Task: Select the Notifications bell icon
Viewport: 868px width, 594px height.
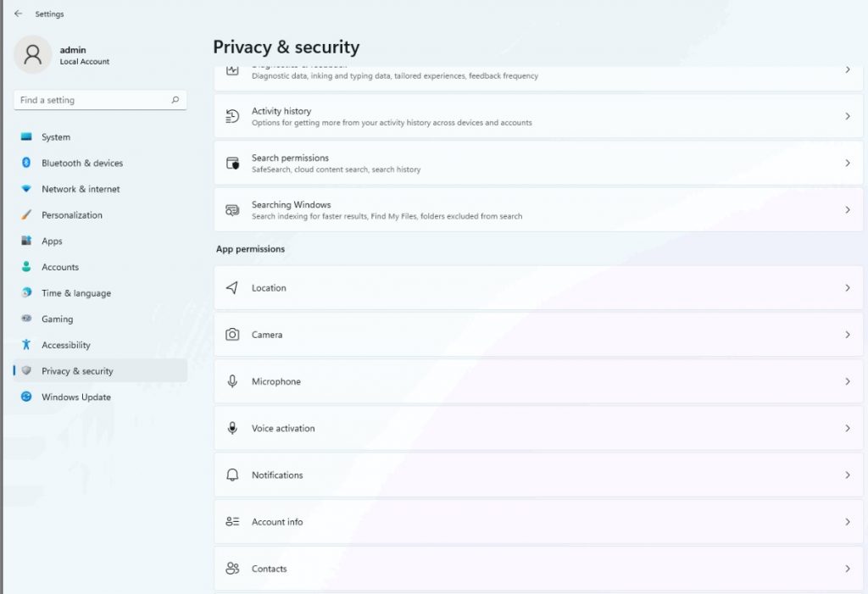Action: [232, 475]
